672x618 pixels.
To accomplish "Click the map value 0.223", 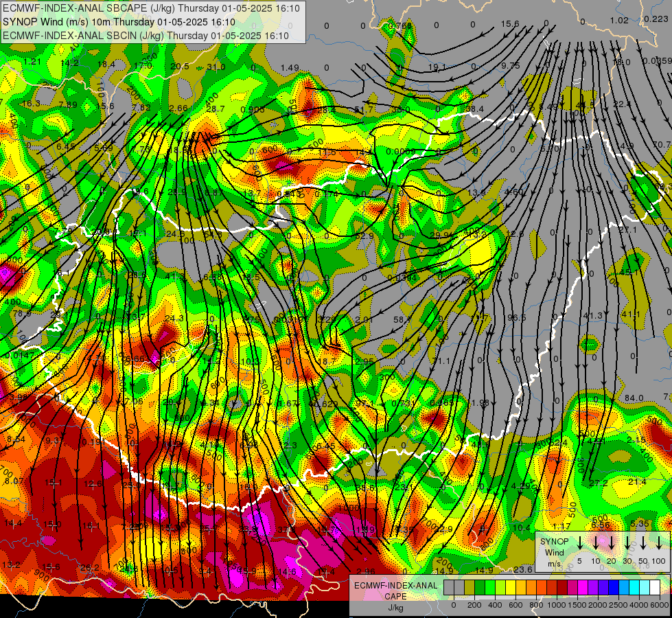I will click(656, 19).
